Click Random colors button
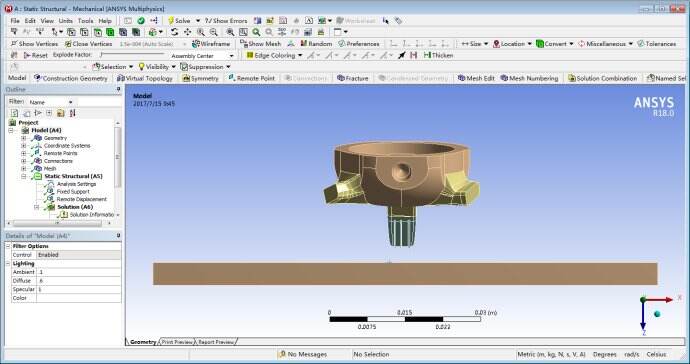Screen dimensions: 690x364 (316, 44)
